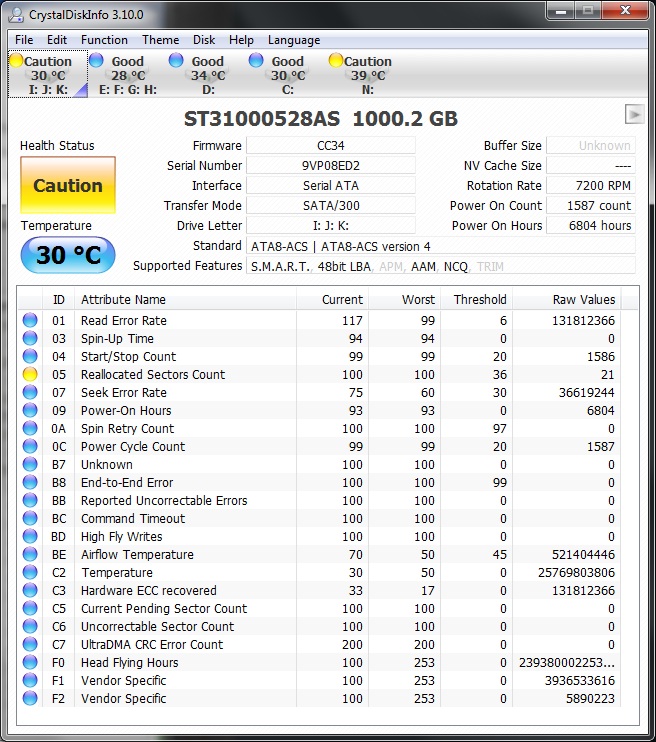Click the ST31000528AS 1000.2 GB model title
The image size is (656, 742).
click(x=321, y=119)
